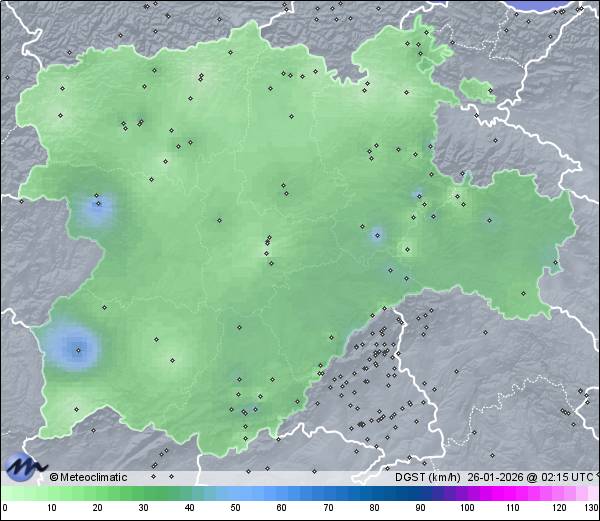600x521 pixels.
Task: Pick the 50 km/h light blue legend color
Action: point(235,493)
